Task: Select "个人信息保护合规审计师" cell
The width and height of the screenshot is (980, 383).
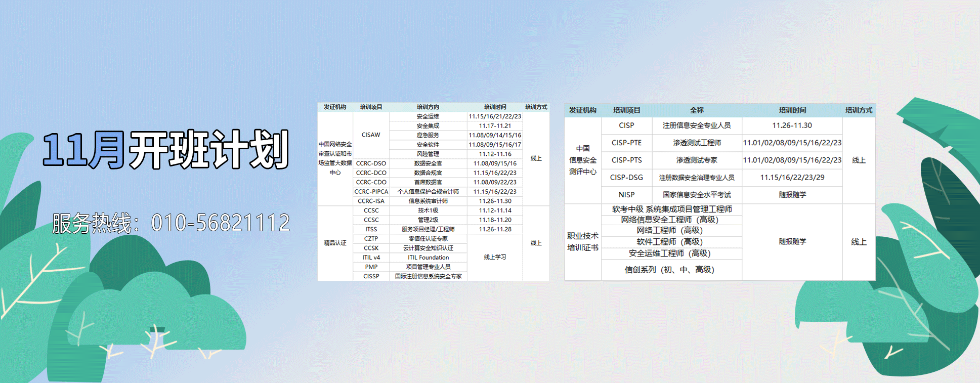Action: click(428, 192)
